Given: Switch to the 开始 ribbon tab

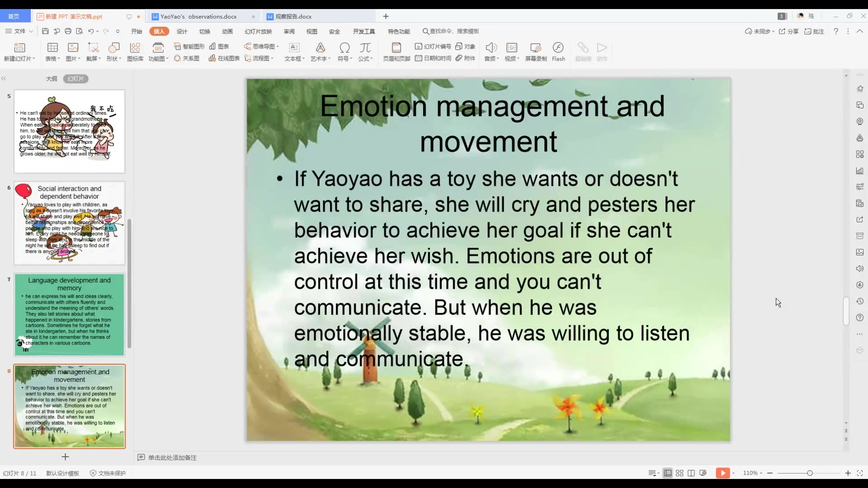Looking at the screenshot, I should [x=137, y=31].
